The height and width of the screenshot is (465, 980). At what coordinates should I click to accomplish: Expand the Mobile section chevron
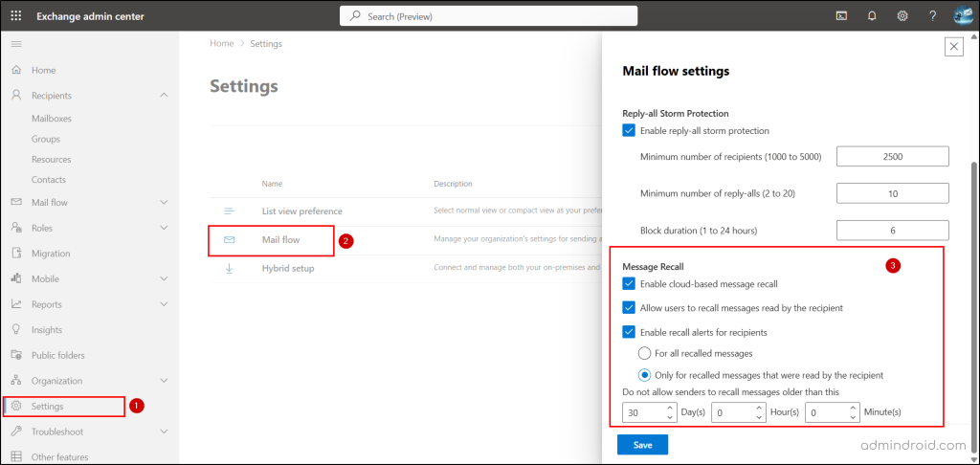click(165, 278)
